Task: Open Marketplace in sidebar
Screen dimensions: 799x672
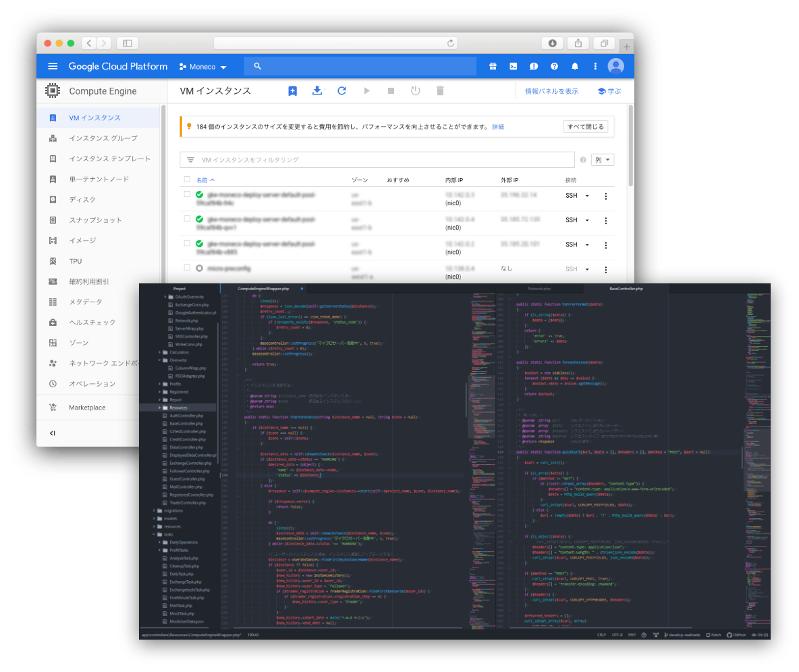Action: click(88, 408)
